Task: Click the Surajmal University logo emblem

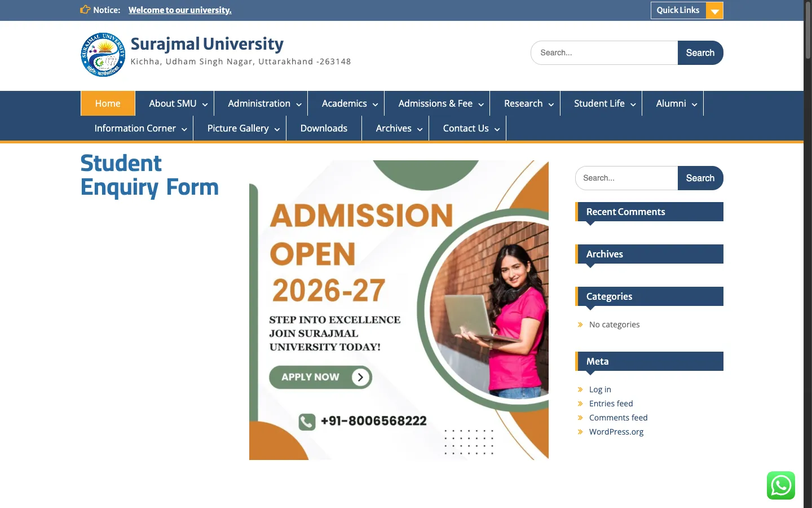Action: pyautogui.click(x=103, y=54)
